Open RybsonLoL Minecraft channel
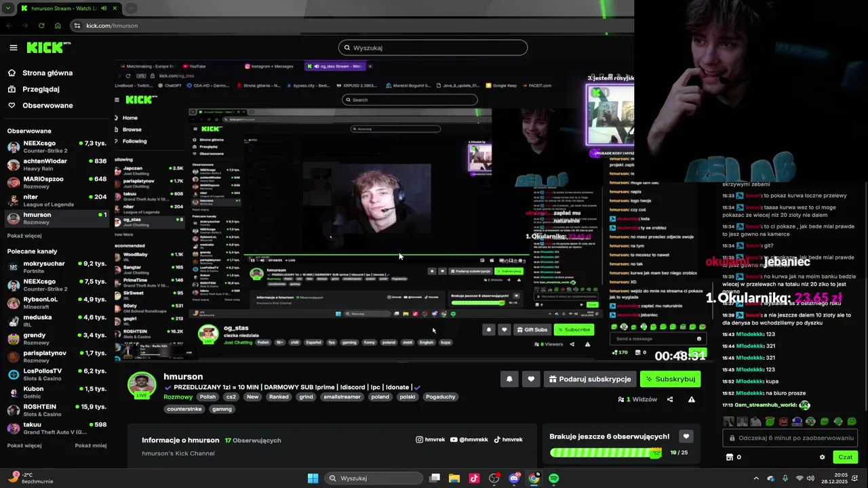 pos(56,302)
